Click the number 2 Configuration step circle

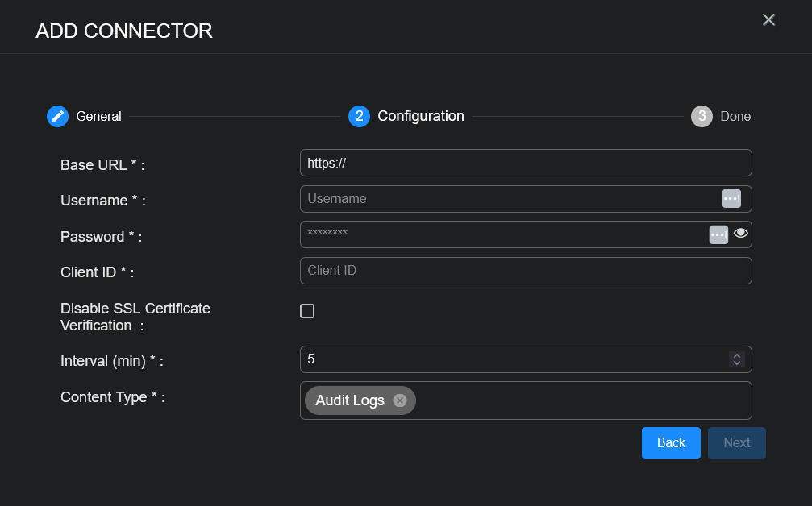[359, 116]
